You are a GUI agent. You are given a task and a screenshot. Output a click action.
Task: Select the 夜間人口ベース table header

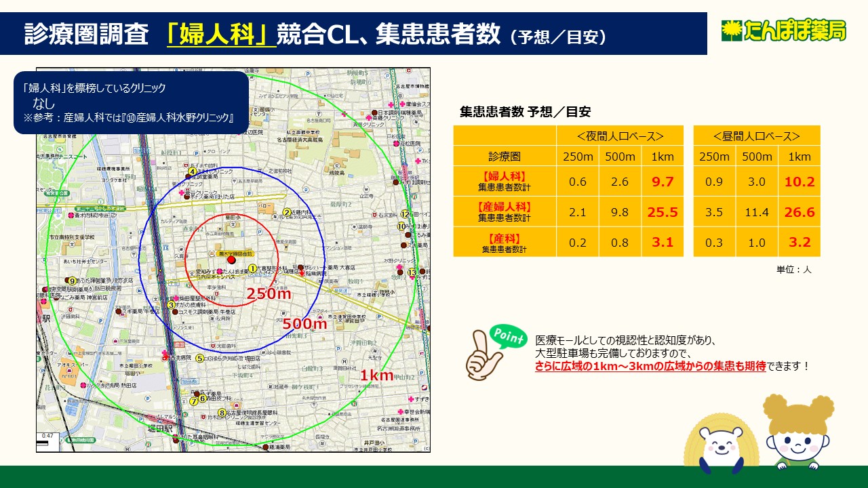coord(620,136)
